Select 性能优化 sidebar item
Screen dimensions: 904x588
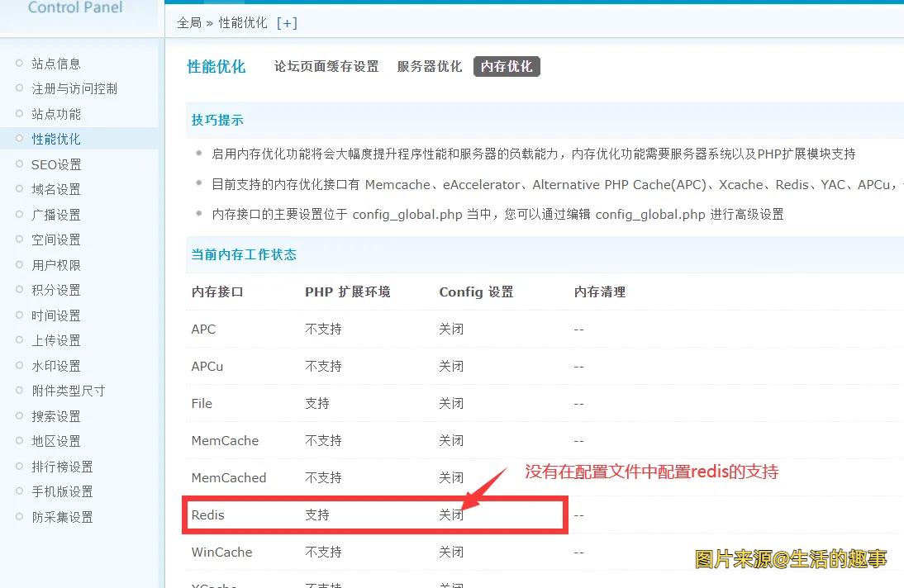(x=56, y=139)
